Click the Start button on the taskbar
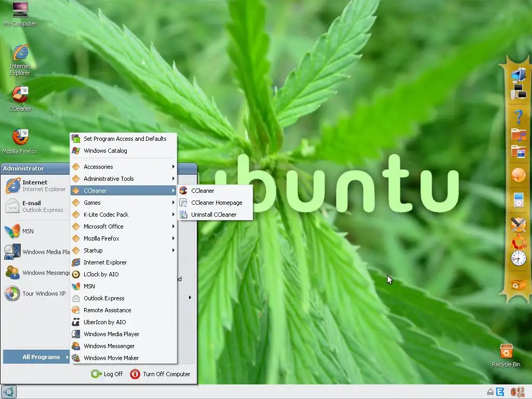The height and width of the screenshot is (399, 532). coord(8,392)
